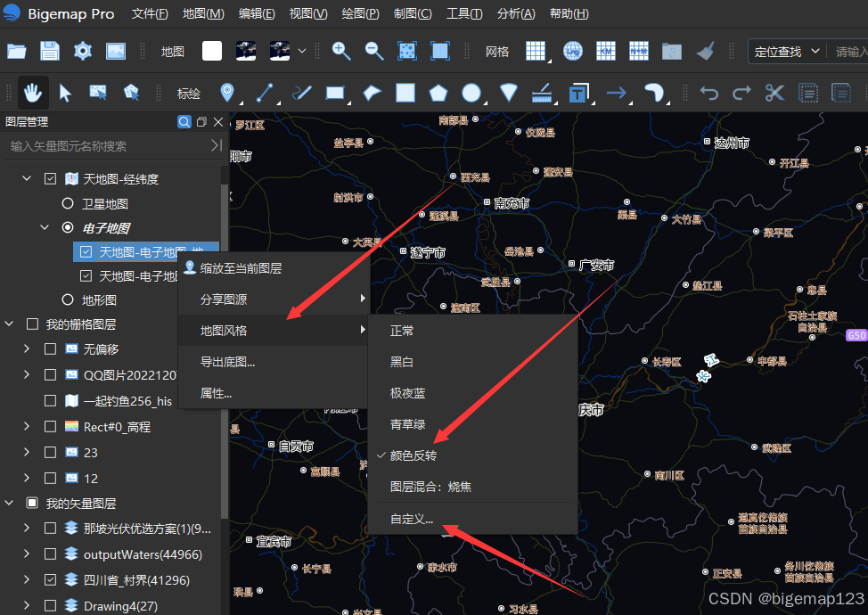Viewport: 868px width, 615px height.
Task: Click the redo arrow
Action: coord(741,93)
